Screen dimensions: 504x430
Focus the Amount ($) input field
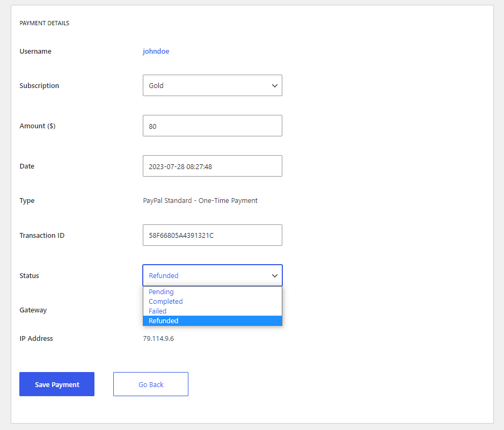(x=213, y=126)
